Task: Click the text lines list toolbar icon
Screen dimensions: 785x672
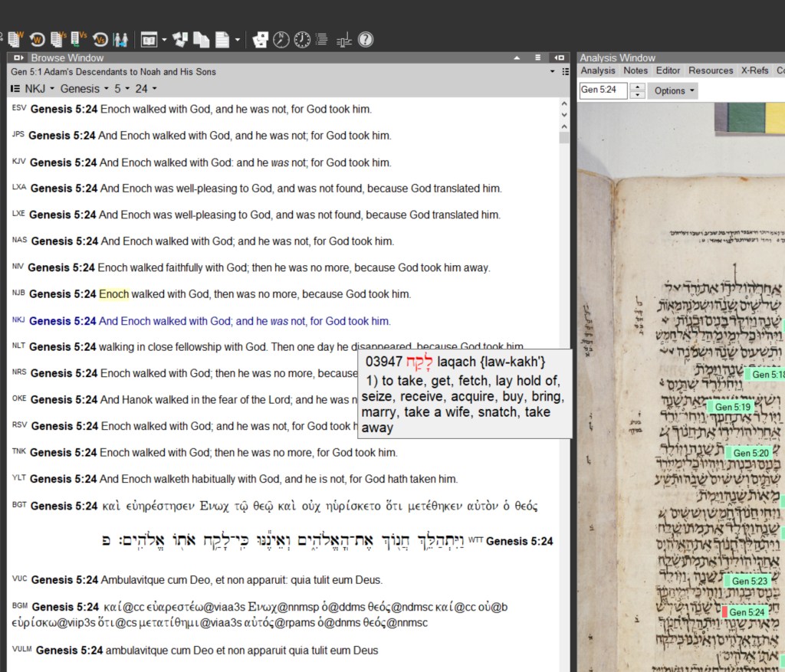Action: (322, 39)
